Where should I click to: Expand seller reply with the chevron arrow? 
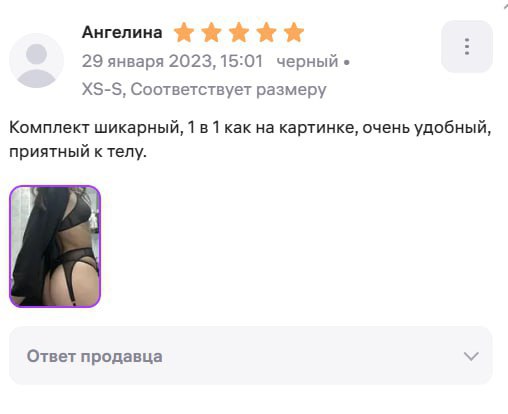pyautogui.click(x=471, y=356)
